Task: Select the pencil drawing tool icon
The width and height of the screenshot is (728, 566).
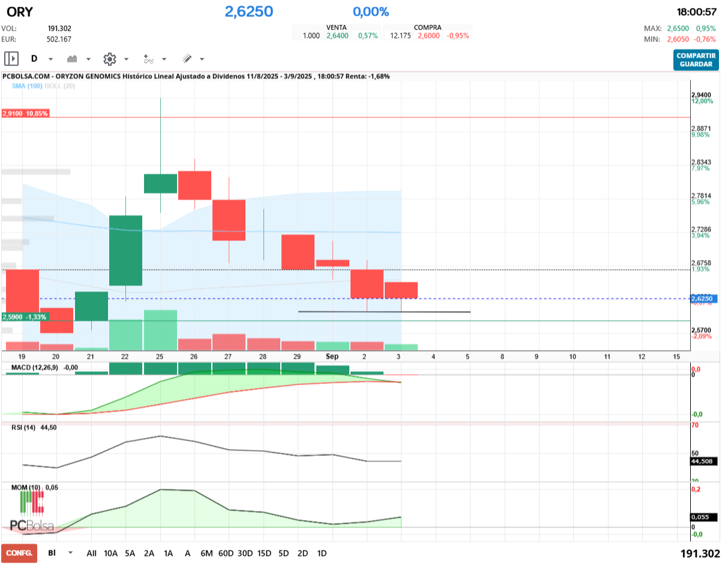Action: point(187,59)
